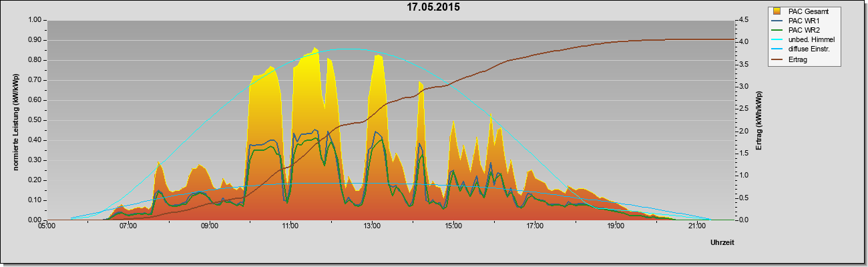Screen dimensions: 868x267
Task: Click the 21:00 time axis tick label
Action: click(697, 226)
